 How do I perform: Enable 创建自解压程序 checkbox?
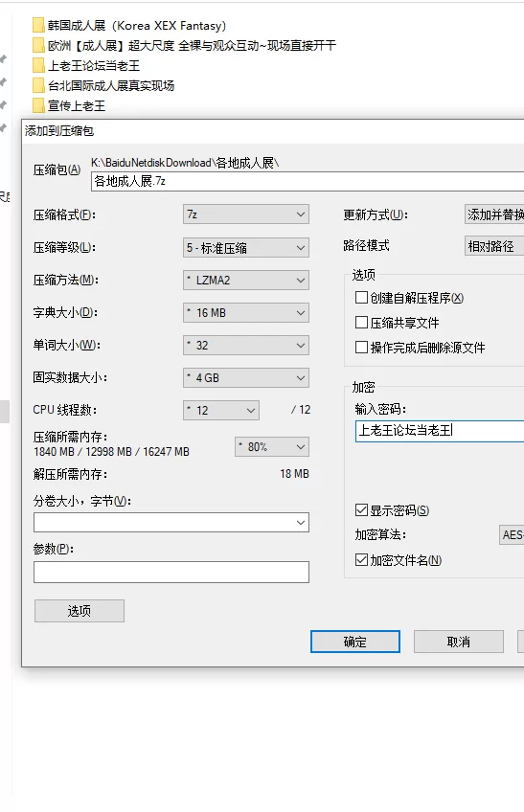pos(361,297)
